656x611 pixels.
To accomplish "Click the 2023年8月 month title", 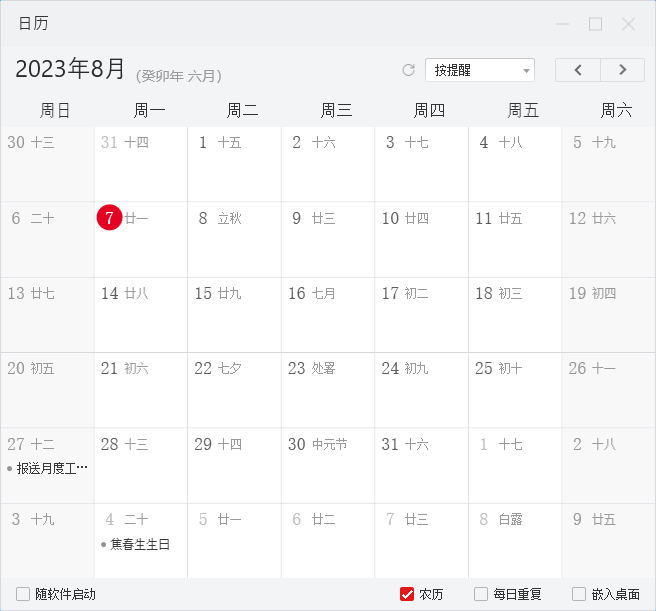I will (70, 68).
